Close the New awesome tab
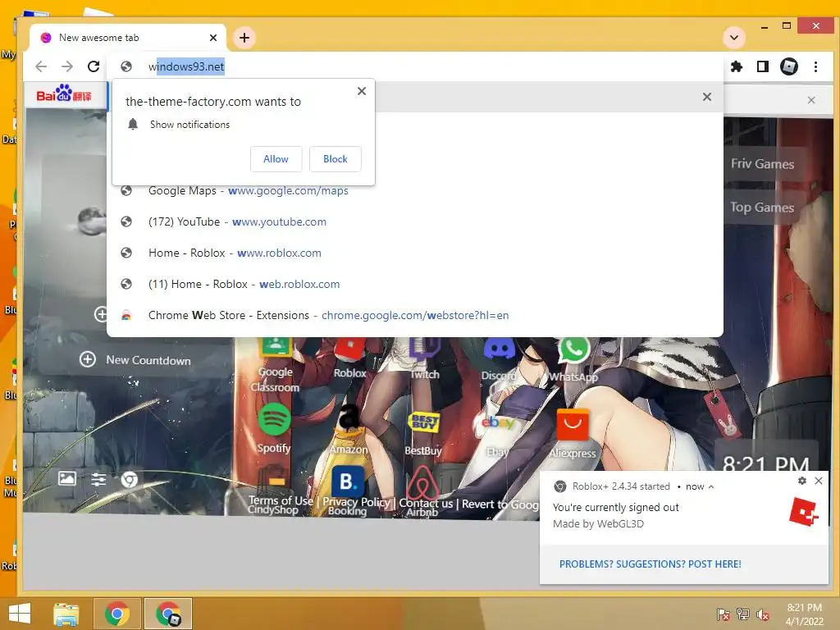The width and height of the screenshot is (840, 630). coord(213,38)
